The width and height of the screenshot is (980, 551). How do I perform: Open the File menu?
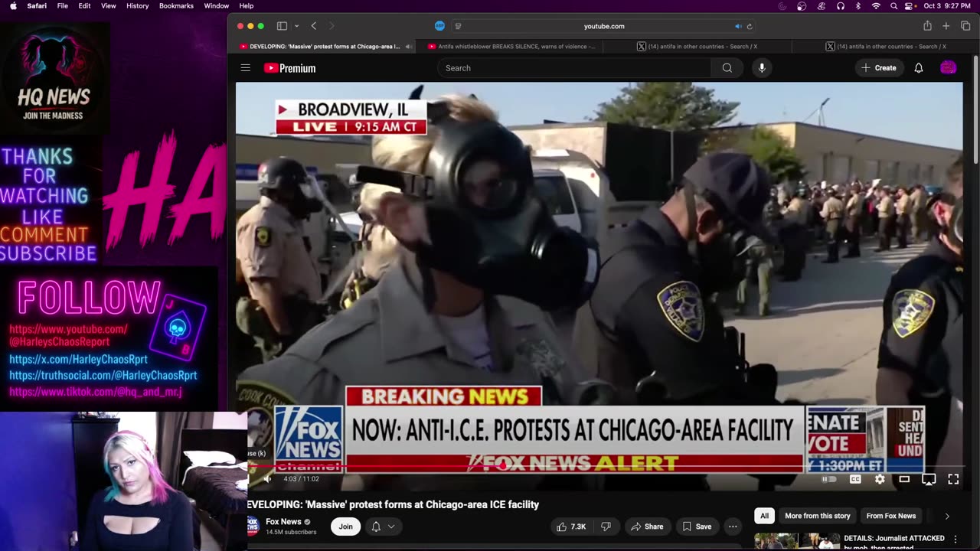pos(63,6)
